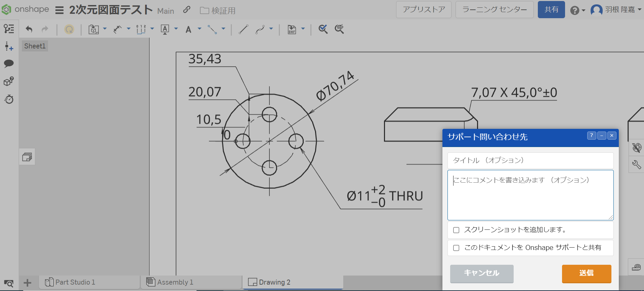Expand the centerline tool dropdown arrow
Screen dimensions: 644x291
click(223, 29)
